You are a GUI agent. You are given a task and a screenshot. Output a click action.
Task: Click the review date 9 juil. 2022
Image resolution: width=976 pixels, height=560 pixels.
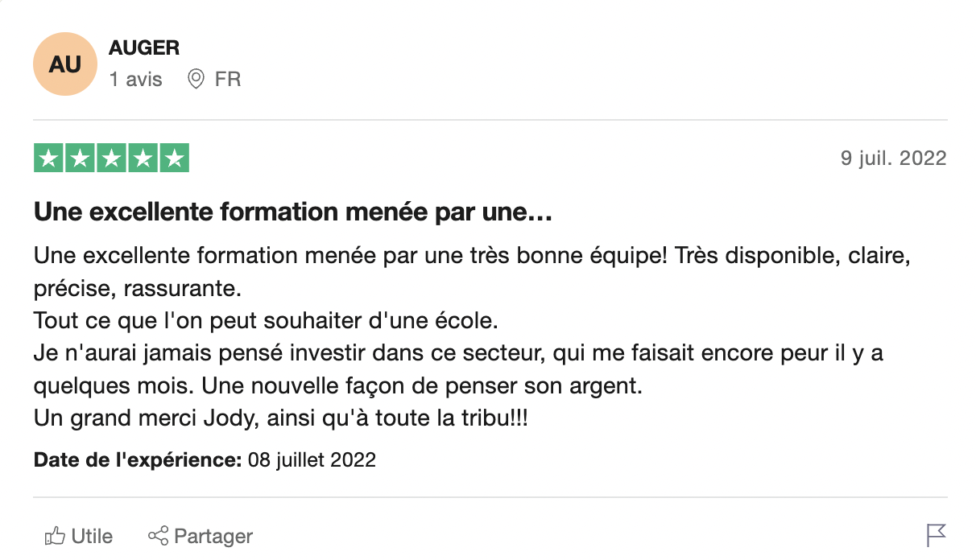(x=893, y=159)
